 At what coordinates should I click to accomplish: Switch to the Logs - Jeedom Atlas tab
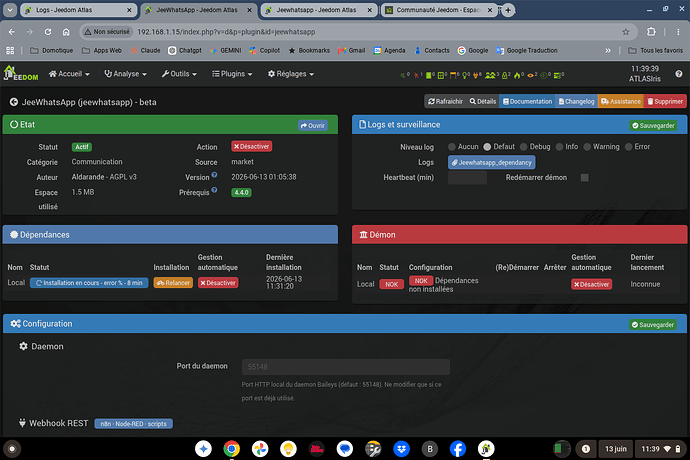pyautogui.click(x=78, y=10)
